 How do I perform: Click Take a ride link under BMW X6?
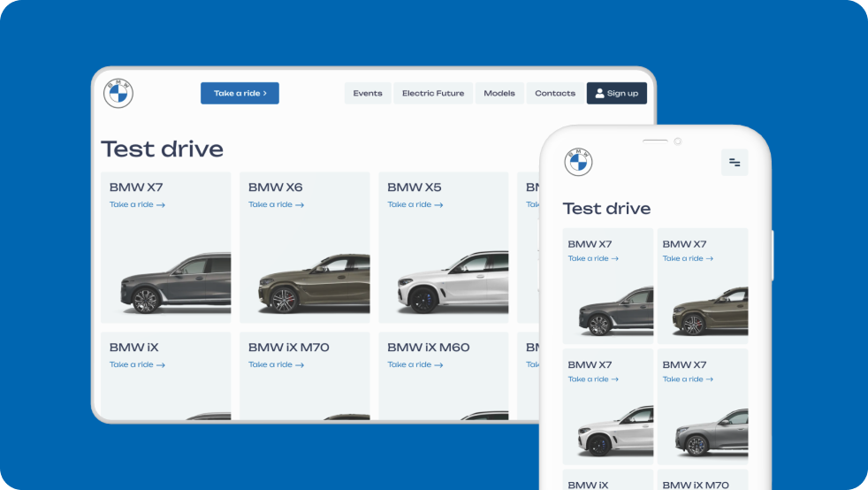coord(276,204)
